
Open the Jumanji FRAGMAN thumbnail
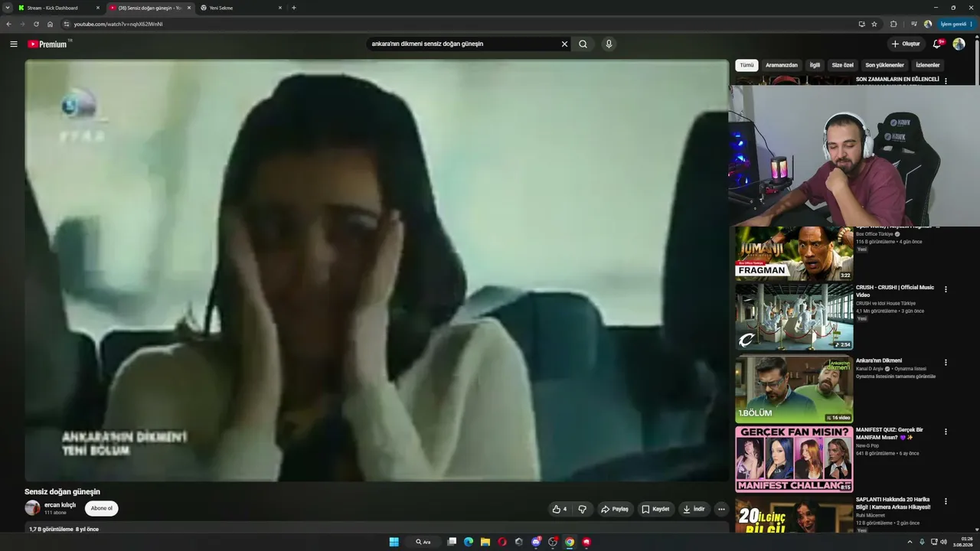tap(794, 253)
